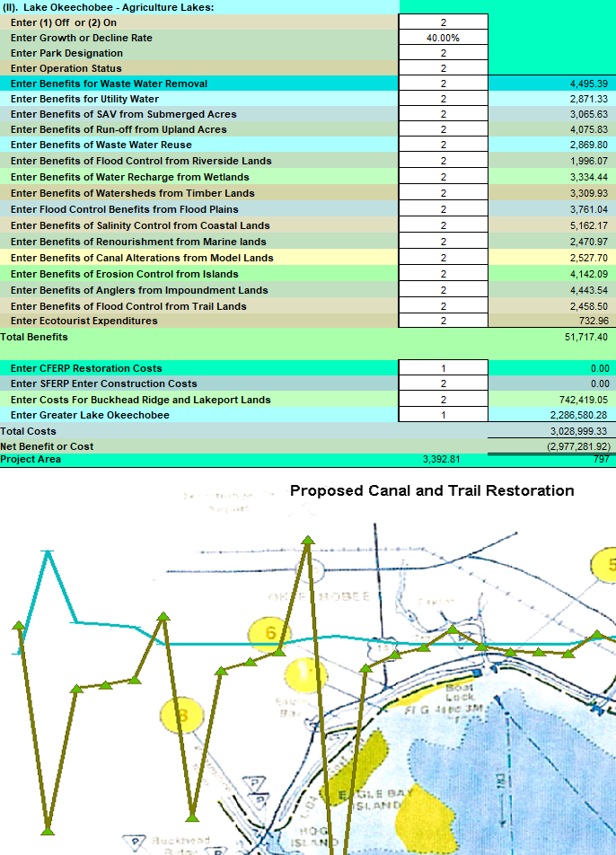Viewport: 616px width, 855px height.
Task: Click the Project Area value 3,392.81
Action: coord(440,460)
